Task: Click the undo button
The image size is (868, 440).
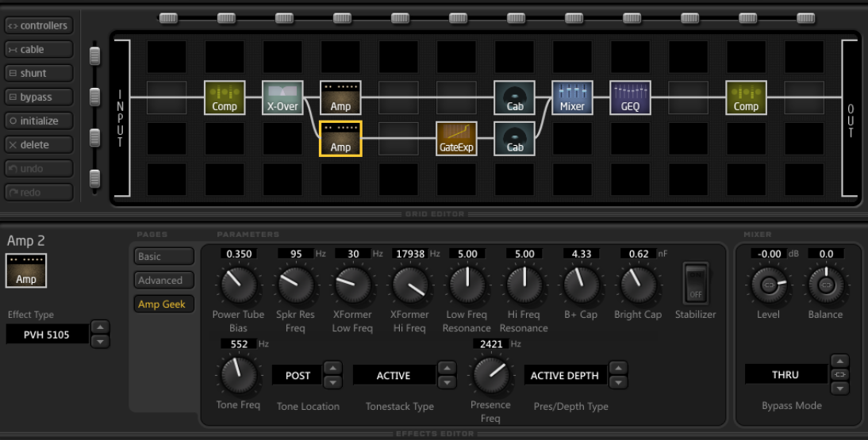Action: click(x=39, y=168)
